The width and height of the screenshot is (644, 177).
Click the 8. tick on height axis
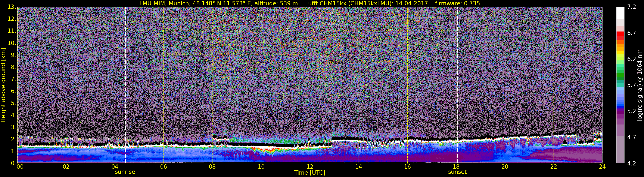click(x=13, y=67)
